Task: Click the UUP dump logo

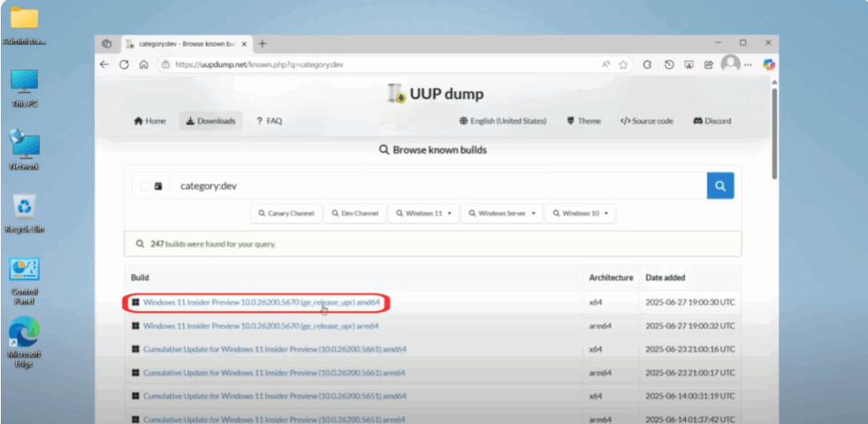Action: [x=435, y=94]
